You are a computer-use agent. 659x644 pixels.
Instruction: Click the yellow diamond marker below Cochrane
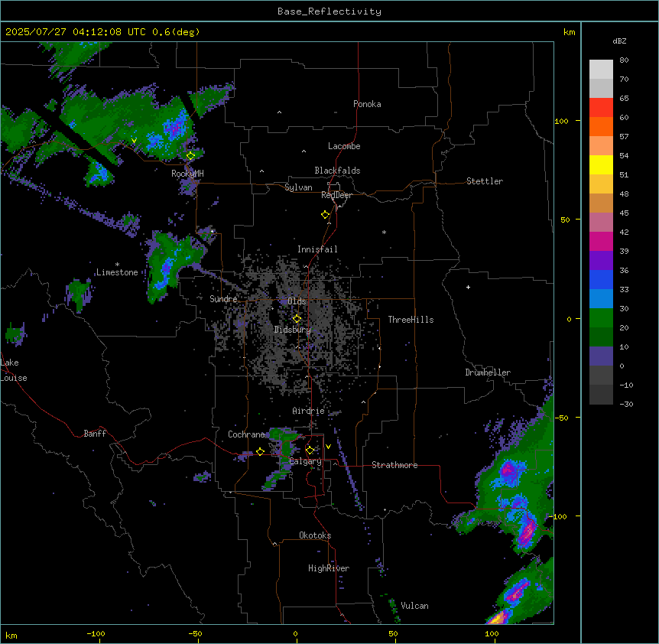point(260,451)
